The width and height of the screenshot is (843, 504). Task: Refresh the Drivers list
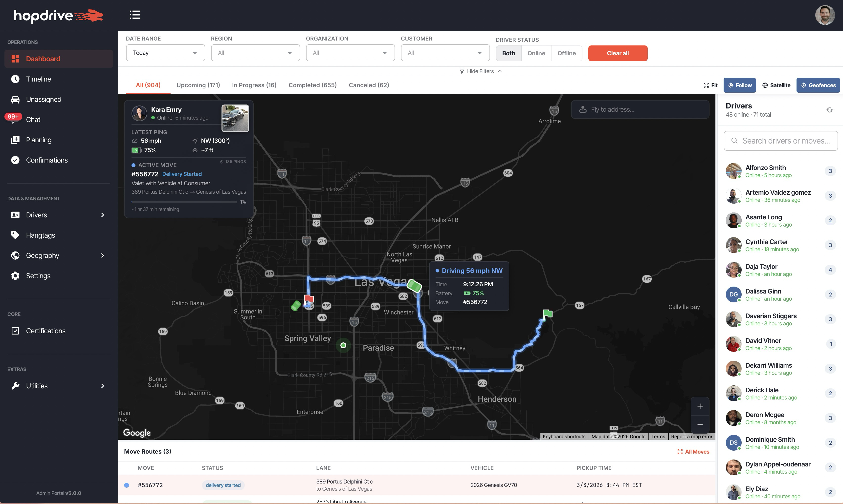(829, 109)
